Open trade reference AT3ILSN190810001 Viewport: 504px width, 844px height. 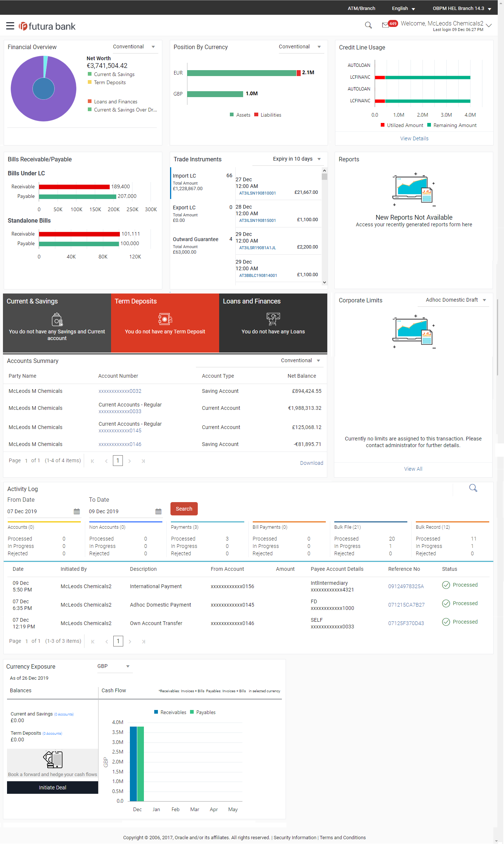(x=257, y=193)
